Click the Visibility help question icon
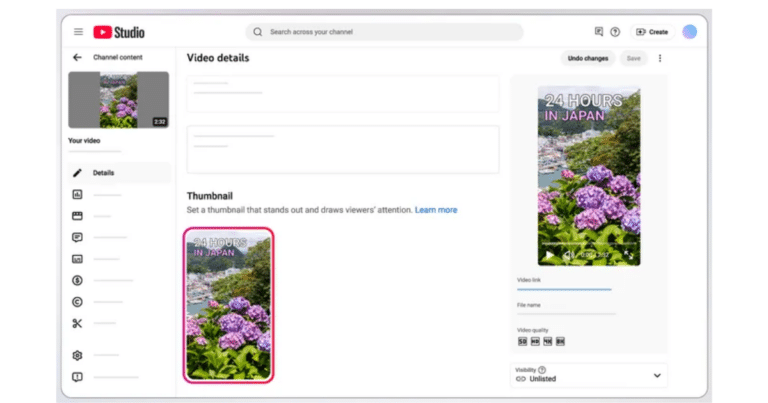The width and height of the screenshot is (768, 403). pyautogui.click(x=542, y=370)
